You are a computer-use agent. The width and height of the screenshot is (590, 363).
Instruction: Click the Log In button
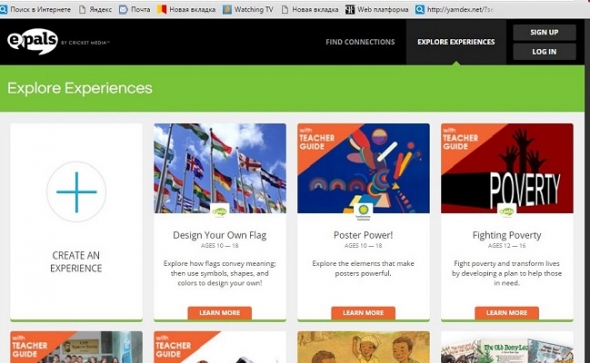544,52
